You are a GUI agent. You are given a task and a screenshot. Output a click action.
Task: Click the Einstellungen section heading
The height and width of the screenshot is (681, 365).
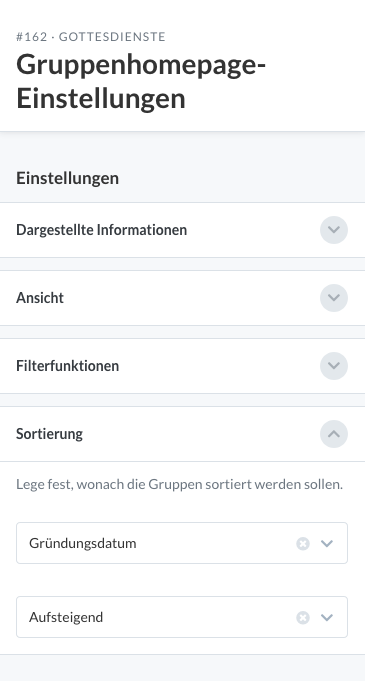(x=67, y=179)
